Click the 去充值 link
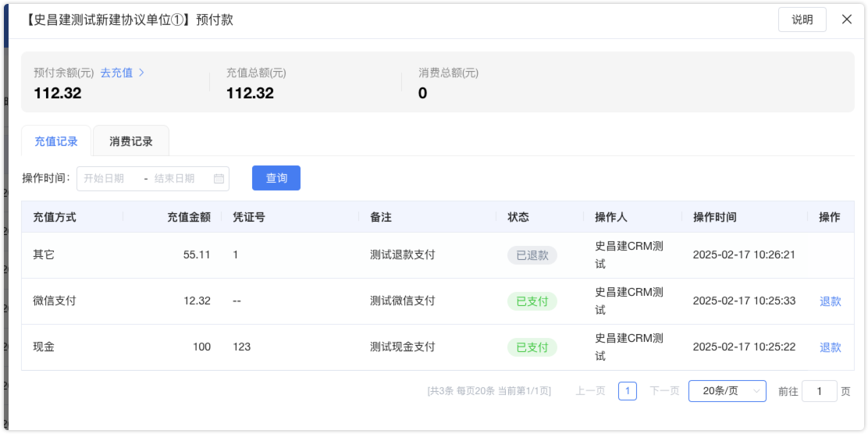The width and height of the screenshot is (868, 434). point(116,73)
